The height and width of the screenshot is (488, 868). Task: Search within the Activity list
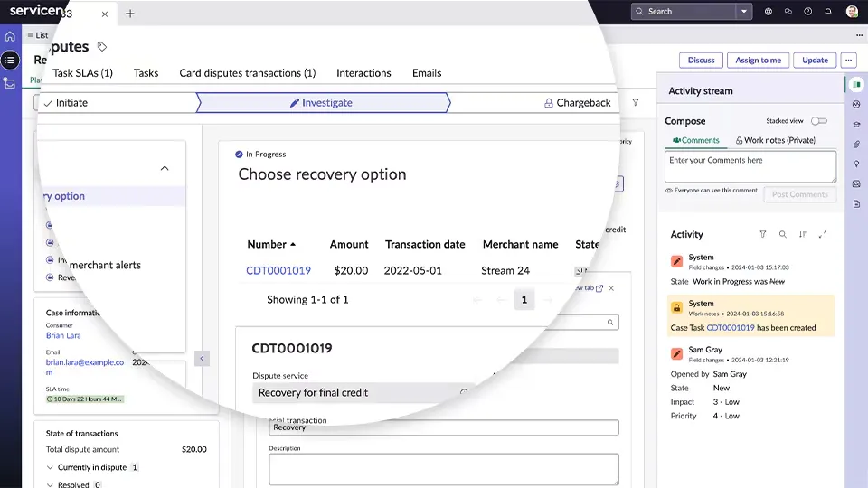click(783, 234)
